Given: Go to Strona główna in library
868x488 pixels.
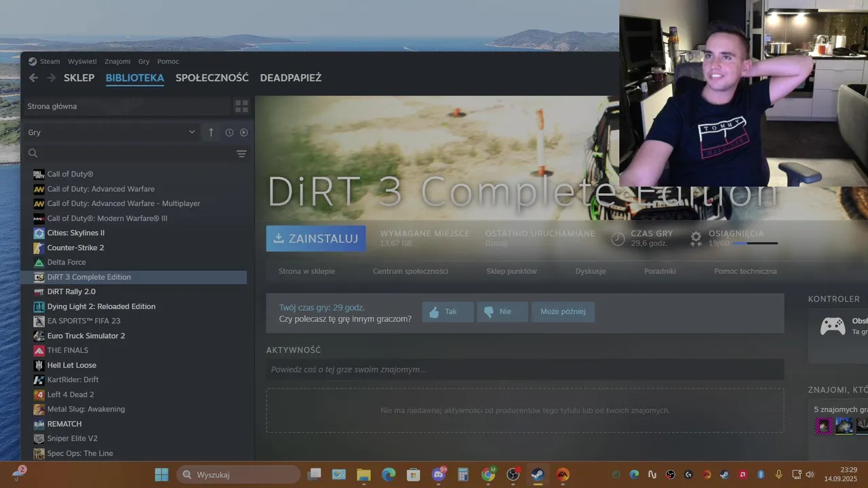Looking at the screenshot, I should coord(127,106).
